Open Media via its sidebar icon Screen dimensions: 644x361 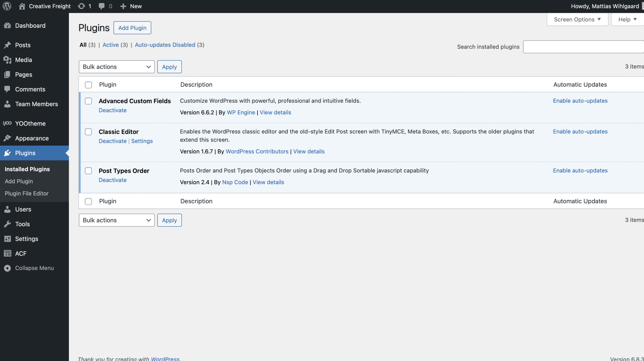coord(8,60)
